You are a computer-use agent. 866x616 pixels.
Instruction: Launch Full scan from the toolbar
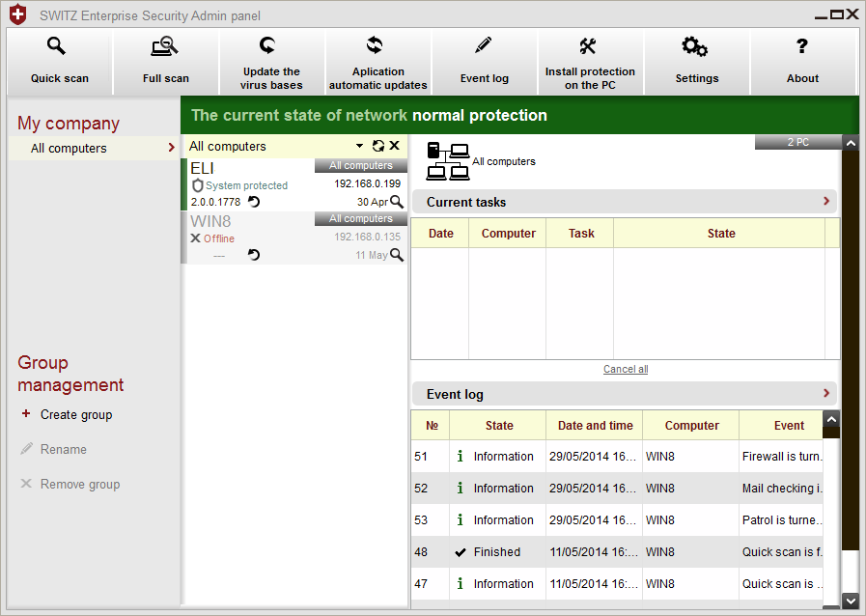166,61
